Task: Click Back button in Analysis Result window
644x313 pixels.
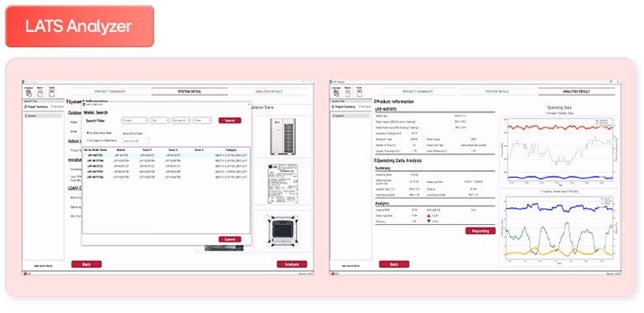Action: [394, 264]
